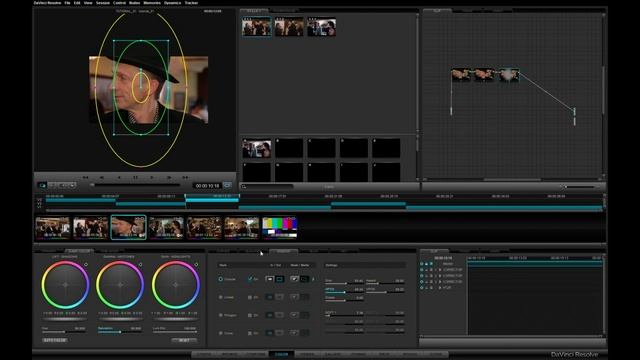Select Circular window Matte icon
Image resolution: width=640 pixels, height=360 pixels.
click(304, 279)
